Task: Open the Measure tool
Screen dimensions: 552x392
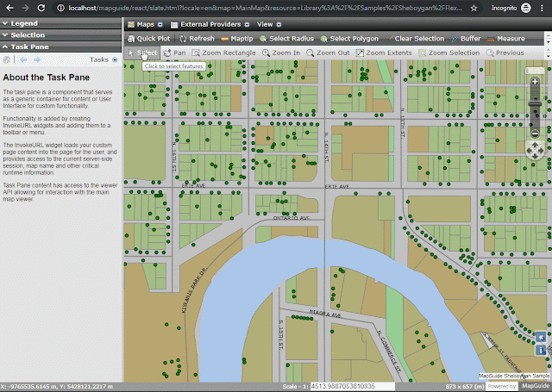Action: click(x=506, y=39)
